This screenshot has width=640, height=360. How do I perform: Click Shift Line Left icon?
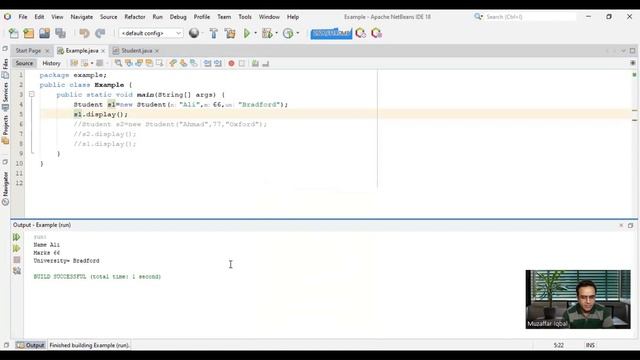tap(207, 63)
